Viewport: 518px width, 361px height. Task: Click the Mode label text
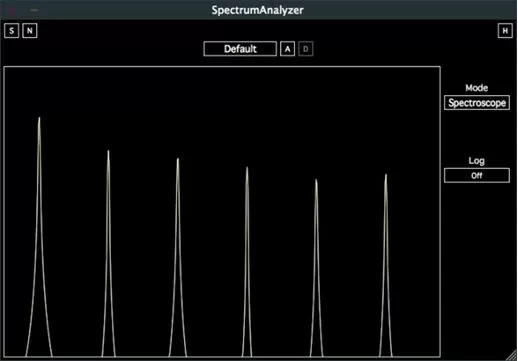pos(477,88)
